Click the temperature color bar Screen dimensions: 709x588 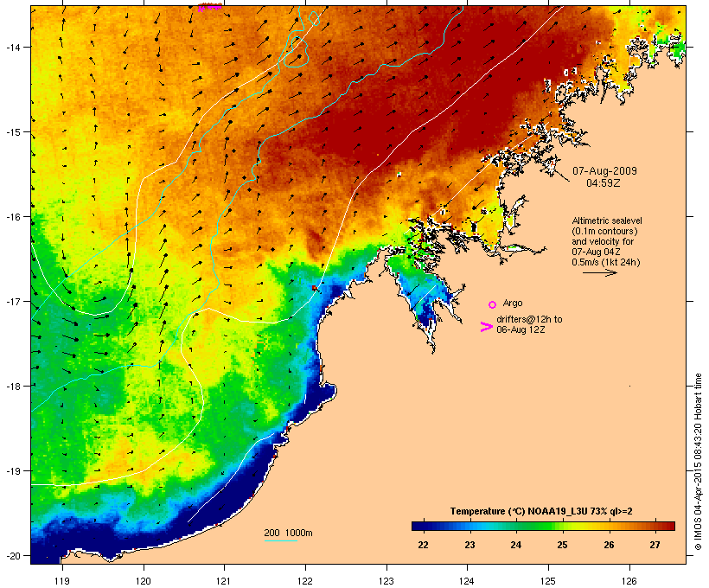click(x=543, y=526)
